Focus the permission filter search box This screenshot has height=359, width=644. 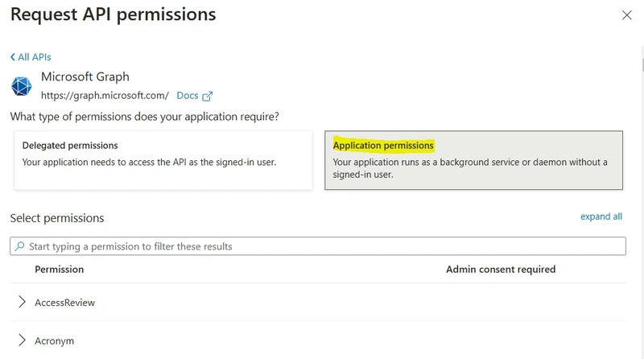(x=318, y=246)
